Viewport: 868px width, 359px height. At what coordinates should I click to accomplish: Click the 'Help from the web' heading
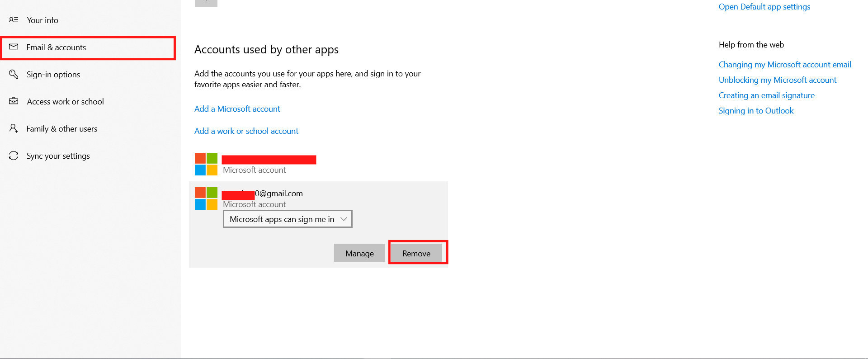(751, 45)
